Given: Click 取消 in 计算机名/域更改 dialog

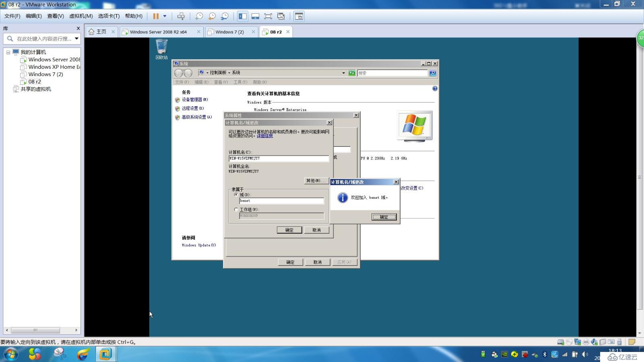Looking at the screenshot, I should 317,230.
